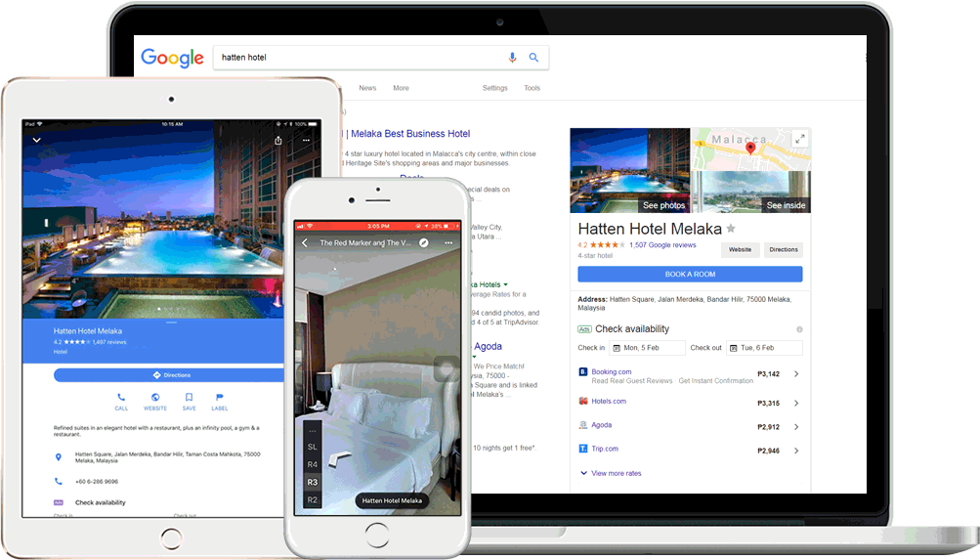Tap the share icon on iPad photo
This screenshot has width=980, height=560.
click(x=278, y=141)
